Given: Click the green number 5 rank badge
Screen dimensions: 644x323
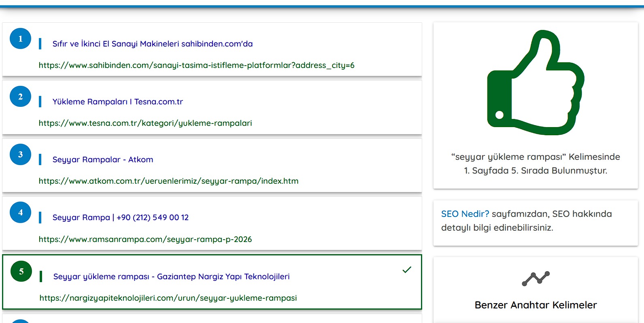Looking at the screenshot, I should click(21, 271).
